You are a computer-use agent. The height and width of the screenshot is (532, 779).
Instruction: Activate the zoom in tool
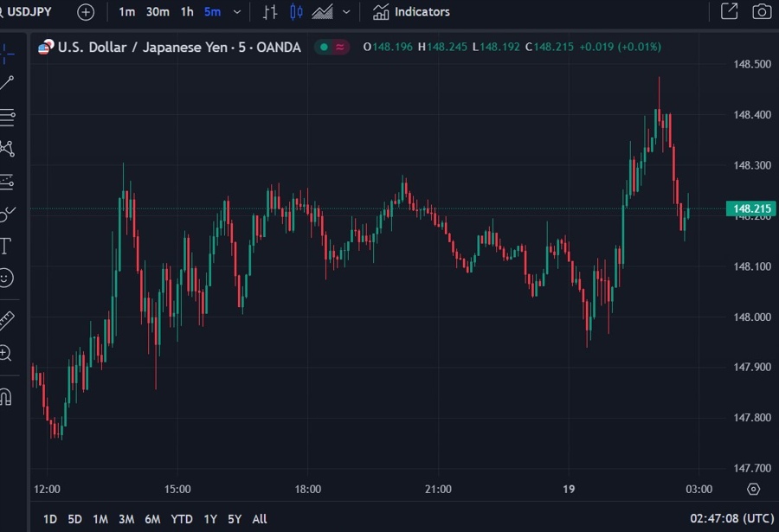pyautogui.click(x=6, y=353)
